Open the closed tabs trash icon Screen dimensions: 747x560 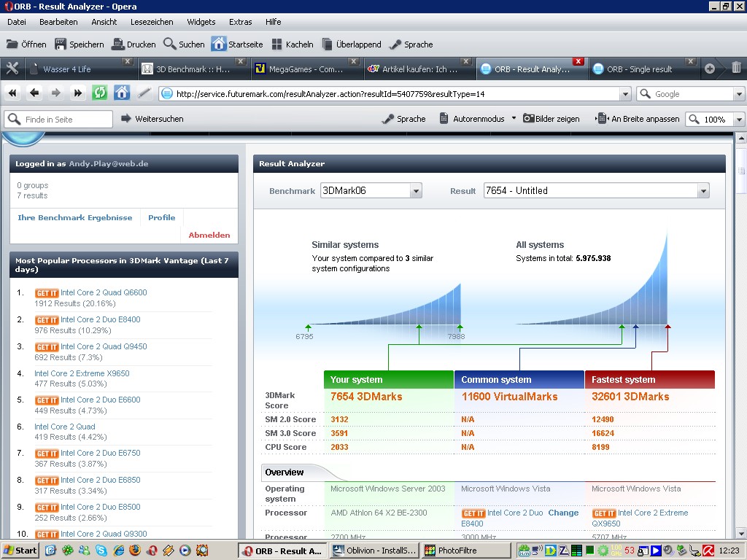pyautogui.click(x=736, y=68)
